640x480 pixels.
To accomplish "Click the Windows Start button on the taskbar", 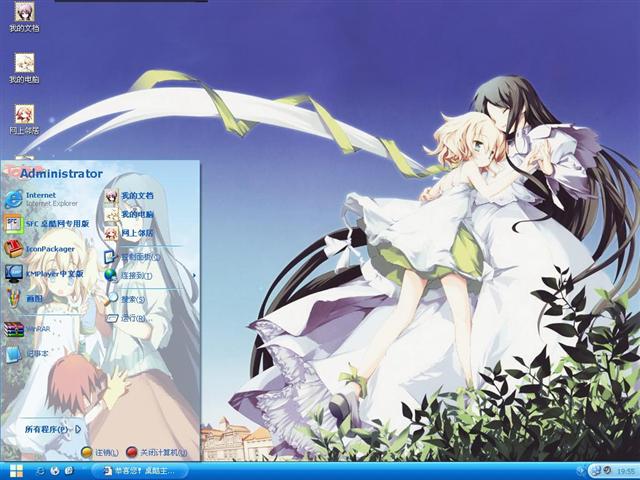I will pos(16,471).
